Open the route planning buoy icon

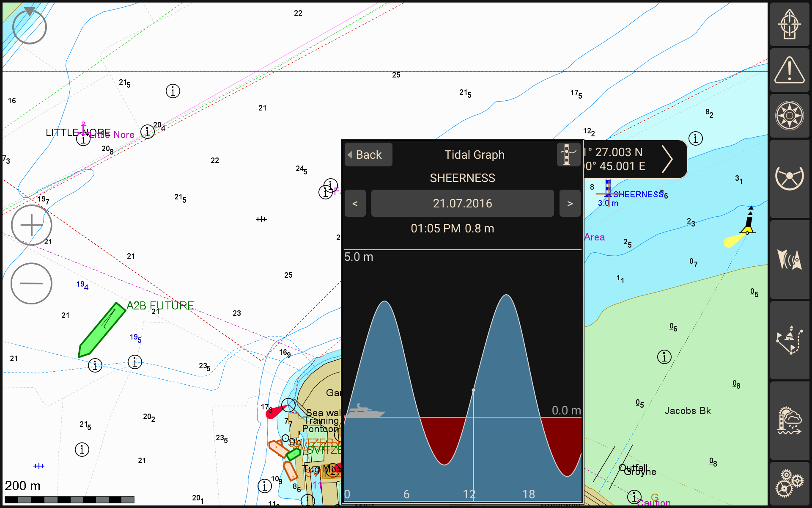789,340
